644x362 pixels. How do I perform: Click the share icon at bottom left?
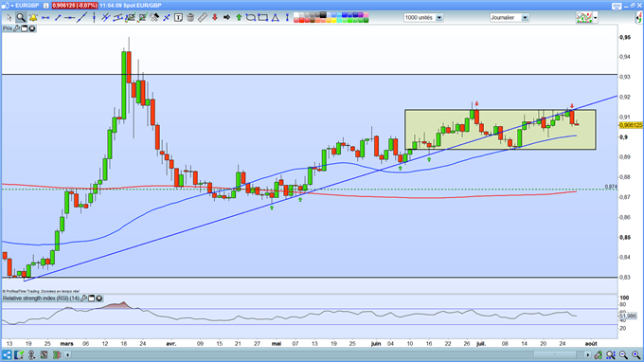7,354
